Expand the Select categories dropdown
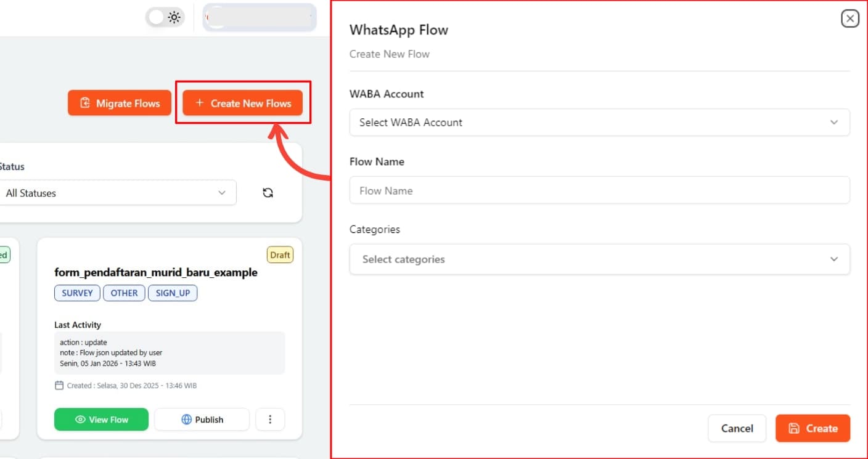Screen dimensions: 868x459 click(x=599, y=259)
